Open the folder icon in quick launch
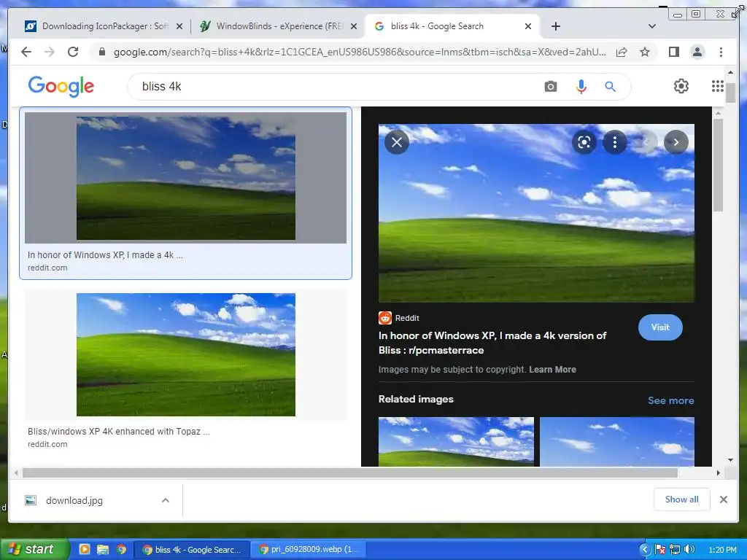This screenshot has width=747, height=560. (x=102, y=549)
